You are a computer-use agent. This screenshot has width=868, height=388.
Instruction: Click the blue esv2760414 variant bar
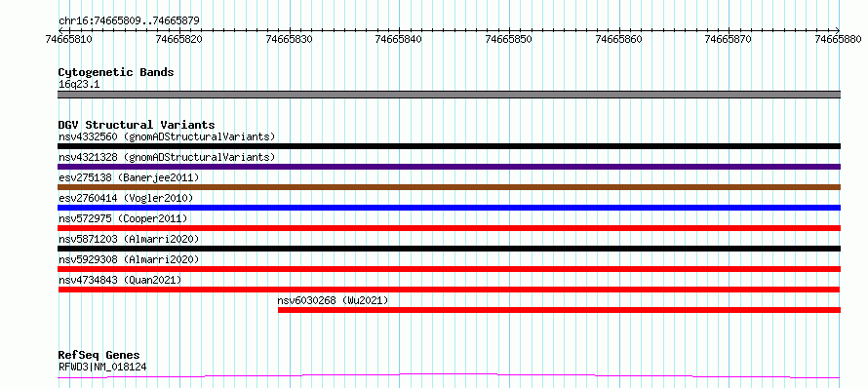449,208
